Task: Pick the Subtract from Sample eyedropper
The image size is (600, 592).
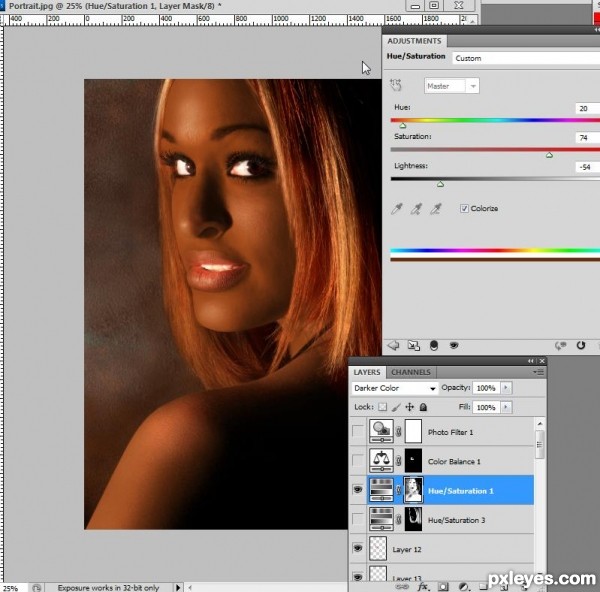Action: pyautogui.click(x=436, y=209)
